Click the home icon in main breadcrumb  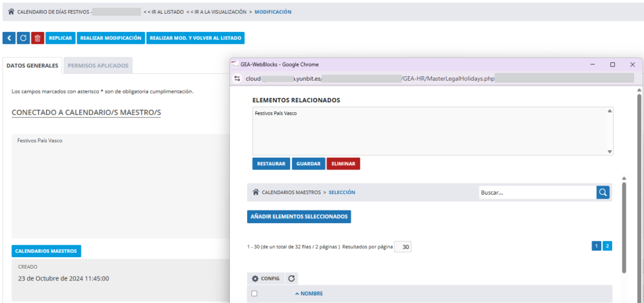click(11, 12)
